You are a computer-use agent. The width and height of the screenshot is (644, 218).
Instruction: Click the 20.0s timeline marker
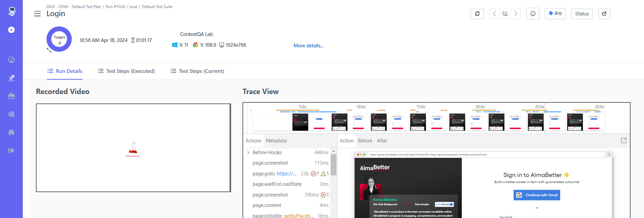(480, 107)
